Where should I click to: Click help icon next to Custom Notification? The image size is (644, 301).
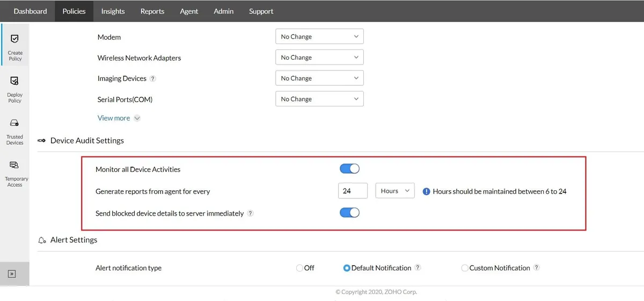pyautogui.click(x=536, y=268)
